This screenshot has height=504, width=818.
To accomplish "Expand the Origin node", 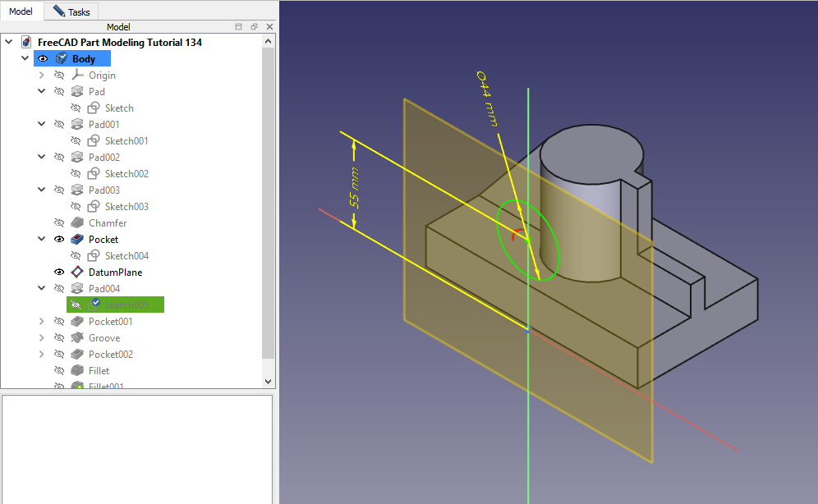I will (x=41, y=76).
